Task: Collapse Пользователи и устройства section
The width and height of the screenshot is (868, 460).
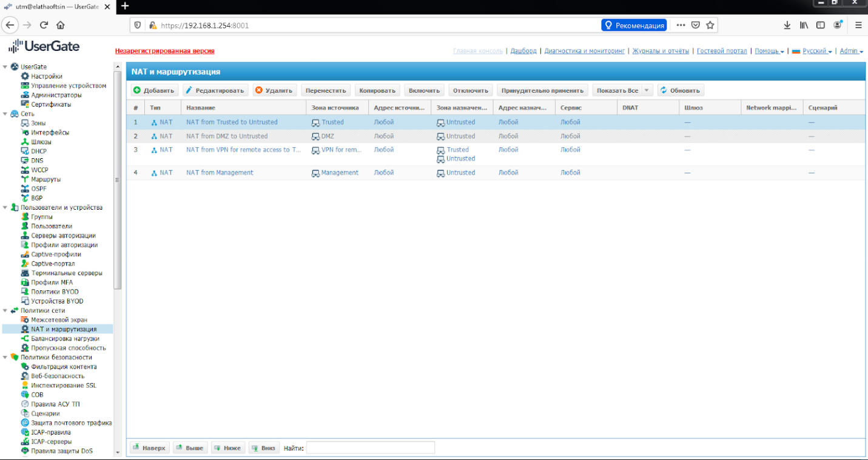Action: coord(5,207)
